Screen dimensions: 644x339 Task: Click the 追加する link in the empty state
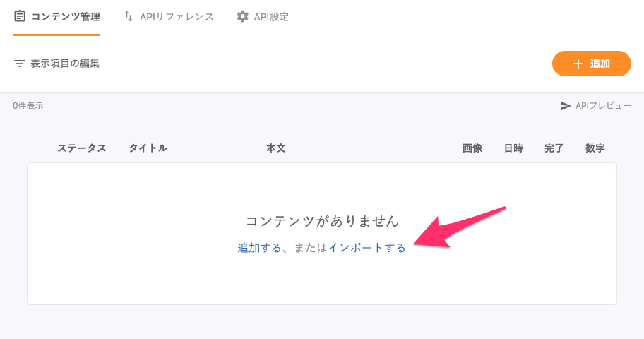(259, 248)
